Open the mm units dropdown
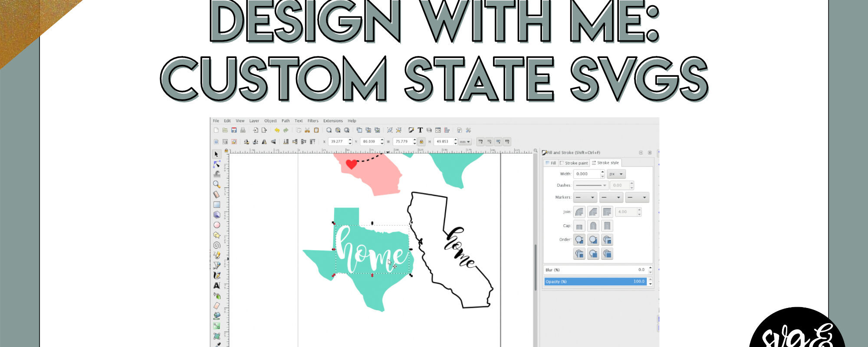This screenshot has height=347, width=868. tap(465, 142)
